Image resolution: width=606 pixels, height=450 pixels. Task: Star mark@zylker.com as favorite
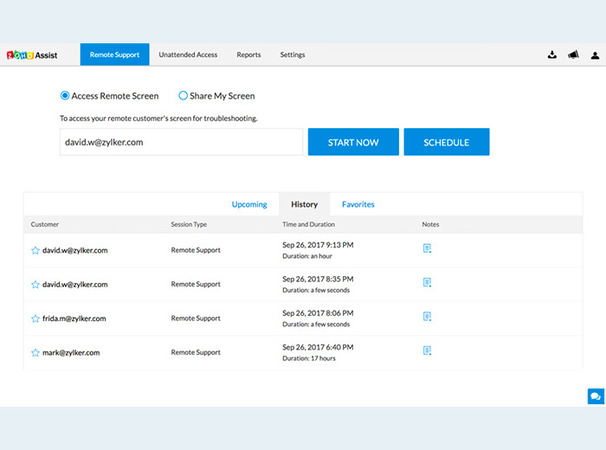click(x=35, y=352)
